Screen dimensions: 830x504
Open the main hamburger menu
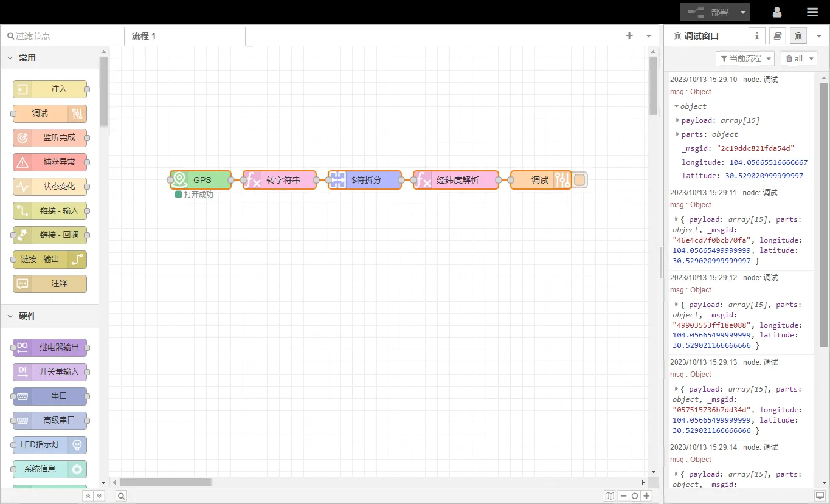(812, 12)
